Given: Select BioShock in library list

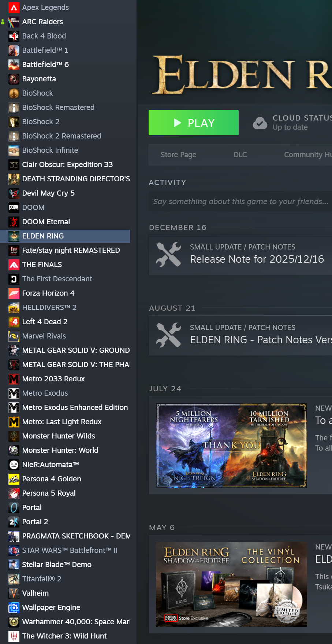Looking at the screenshot, I should click(x=65, y=93).
